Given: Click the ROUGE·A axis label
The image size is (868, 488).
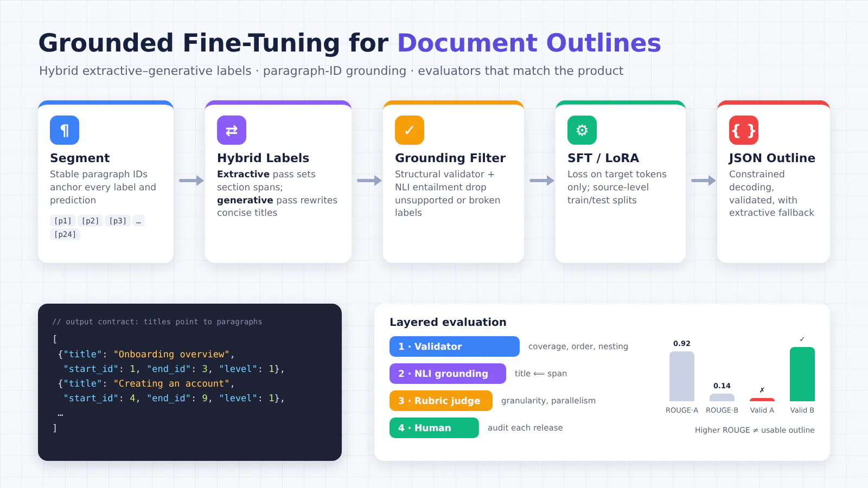Looking at the screenshot, I should click(682, 410).
